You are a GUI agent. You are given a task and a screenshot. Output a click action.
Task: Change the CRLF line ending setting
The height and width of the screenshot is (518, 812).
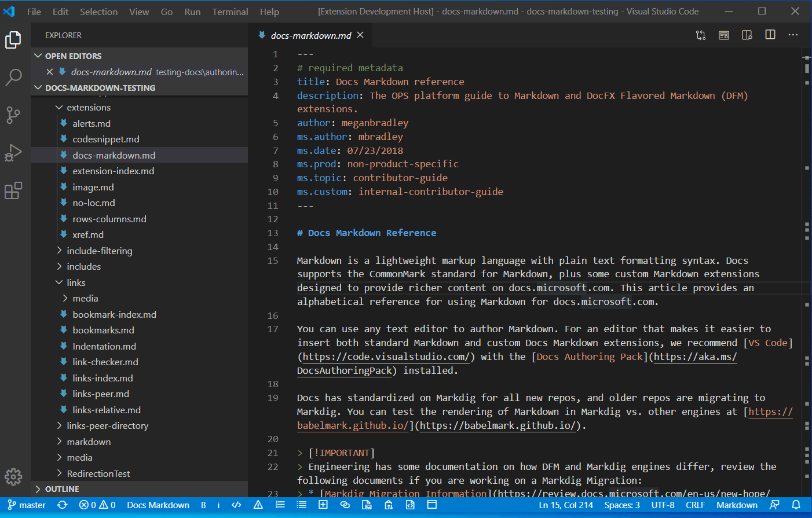[x=695, y=505]
